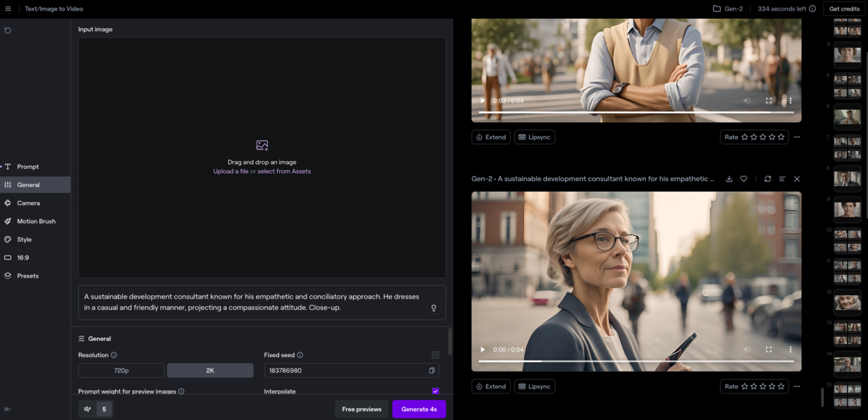Enable the Fixed seed checkbox
Screen dimensions: 868x420
[x=435, y=355]
